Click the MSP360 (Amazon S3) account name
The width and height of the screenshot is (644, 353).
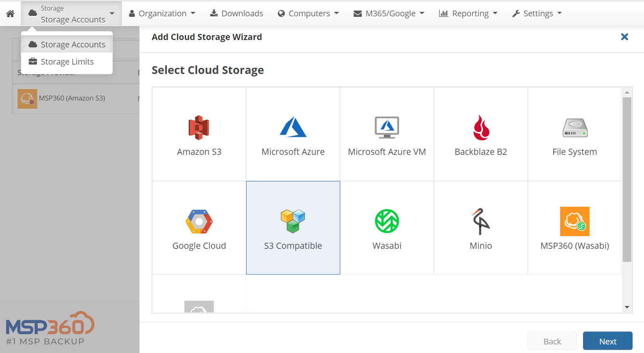click(72, 98)
